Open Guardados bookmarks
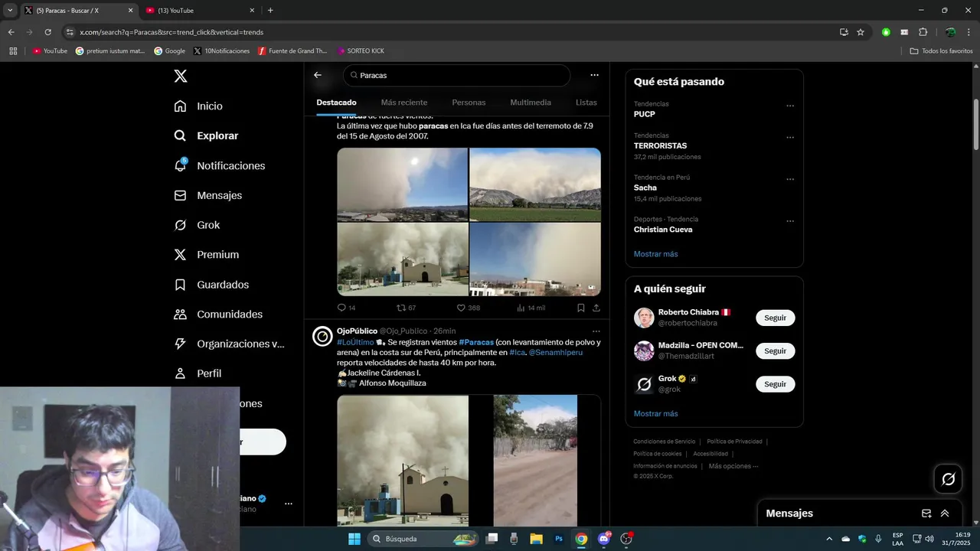 pos(211,285)
